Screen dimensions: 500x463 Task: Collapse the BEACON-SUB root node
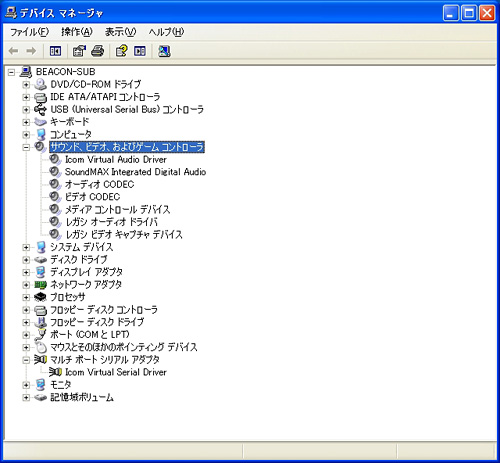click(11, 72)
